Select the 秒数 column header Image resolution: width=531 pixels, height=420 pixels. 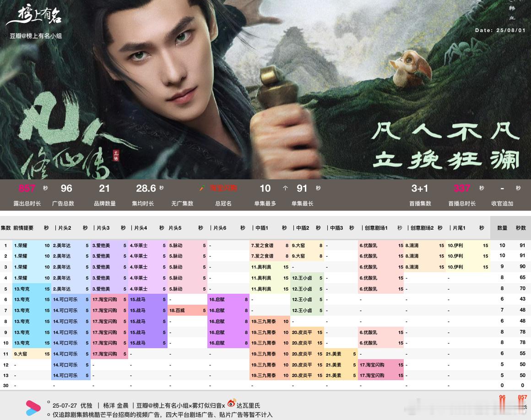click(521, 228)
